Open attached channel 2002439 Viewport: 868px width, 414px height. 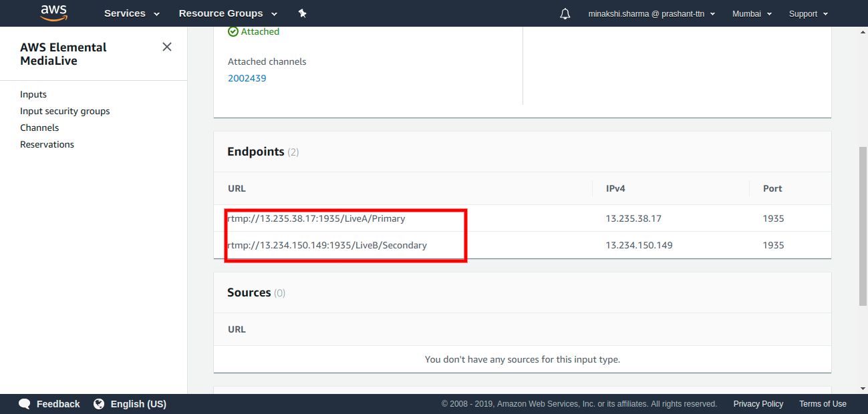pos(247,78)
